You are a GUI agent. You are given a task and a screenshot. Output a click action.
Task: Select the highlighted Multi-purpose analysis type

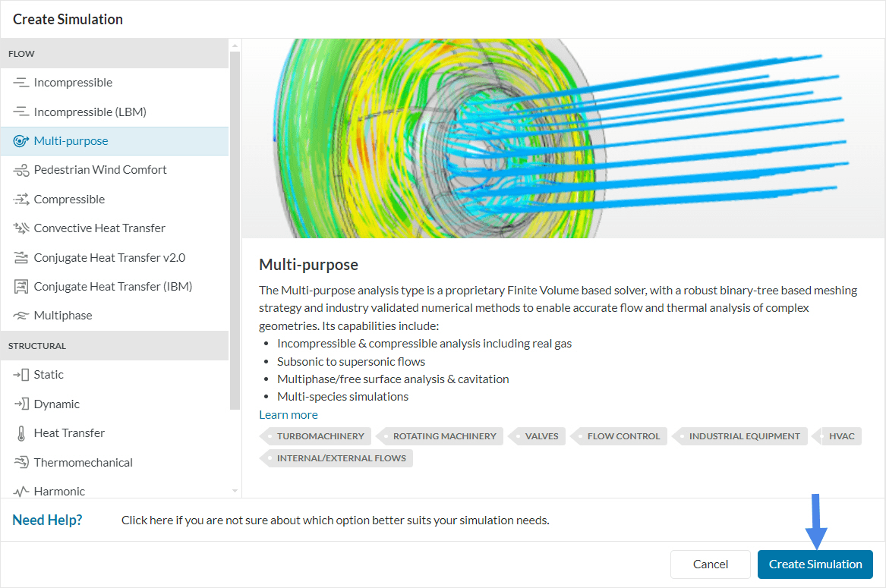tap(71, 141)
